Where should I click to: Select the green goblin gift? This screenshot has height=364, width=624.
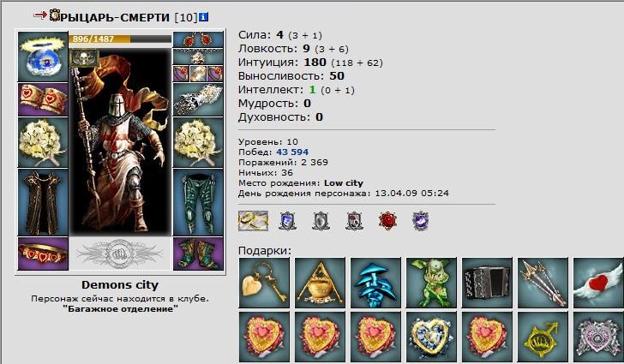(x=431, y=283)
